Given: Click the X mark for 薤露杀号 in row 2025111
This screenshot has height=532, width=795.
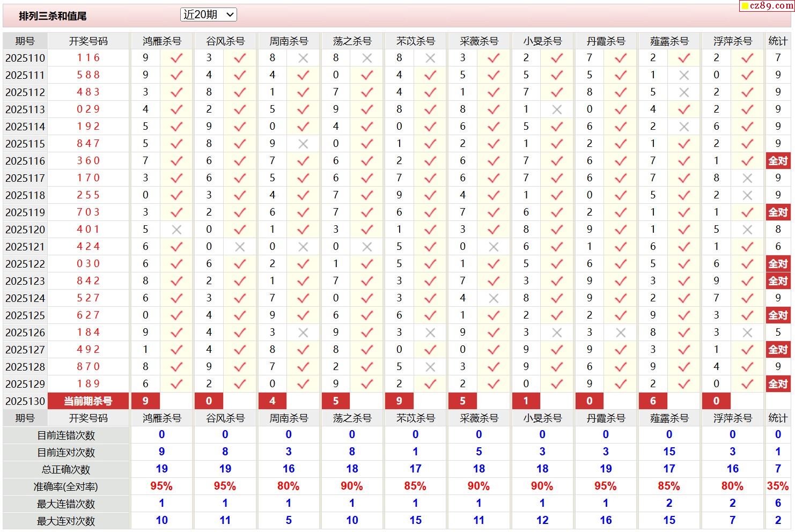Looking at the screenshot, I should [x=684, y=75].
